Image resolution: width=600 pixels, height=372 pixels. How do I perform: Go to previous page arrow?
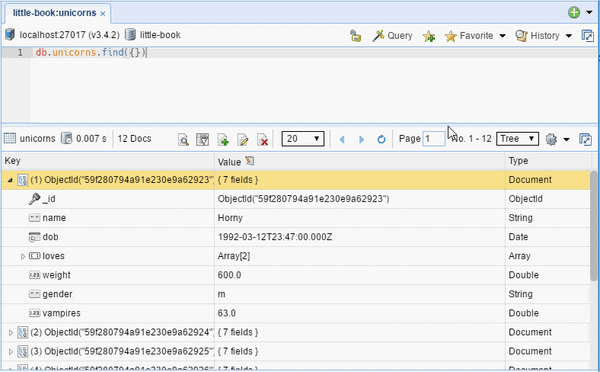[x=342, y=139]
